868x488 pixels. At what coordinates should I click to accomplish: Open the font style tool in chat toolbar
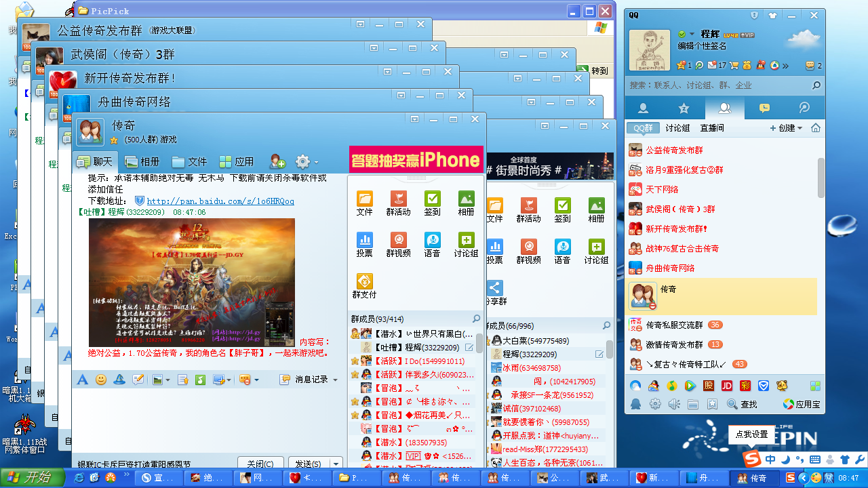pos(82,380)
